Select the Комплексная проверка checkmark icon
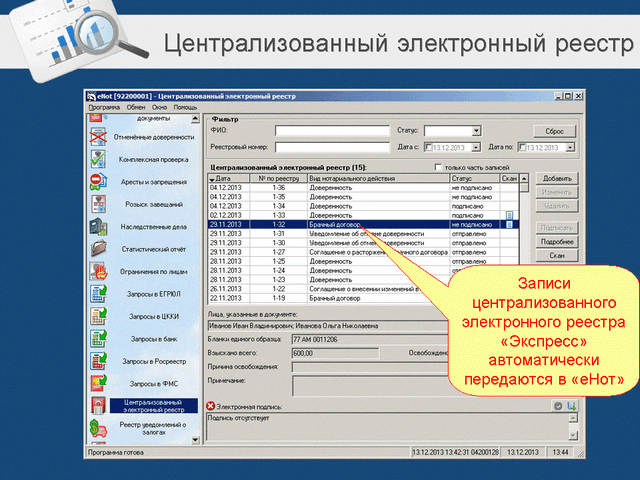This screenshot has width=640, height=480. (x=99, y=159)
